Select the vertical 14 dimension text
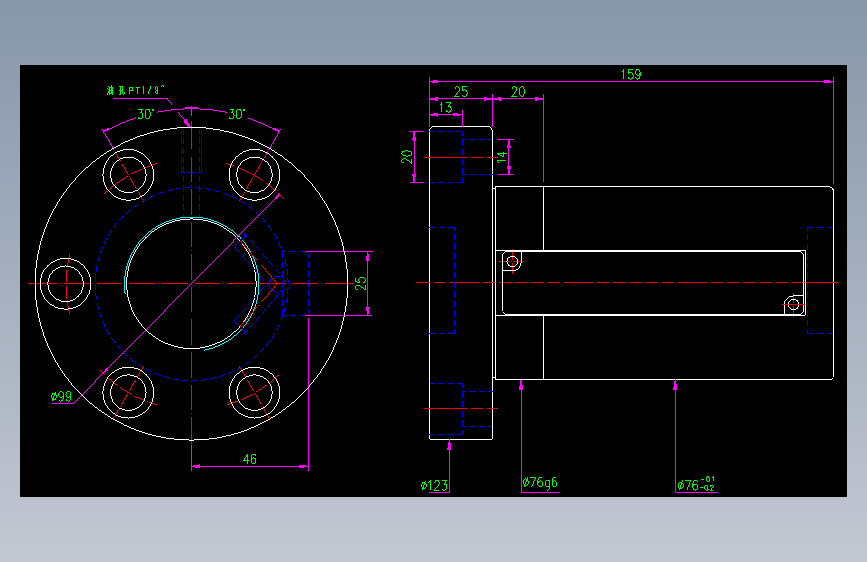 502,157
